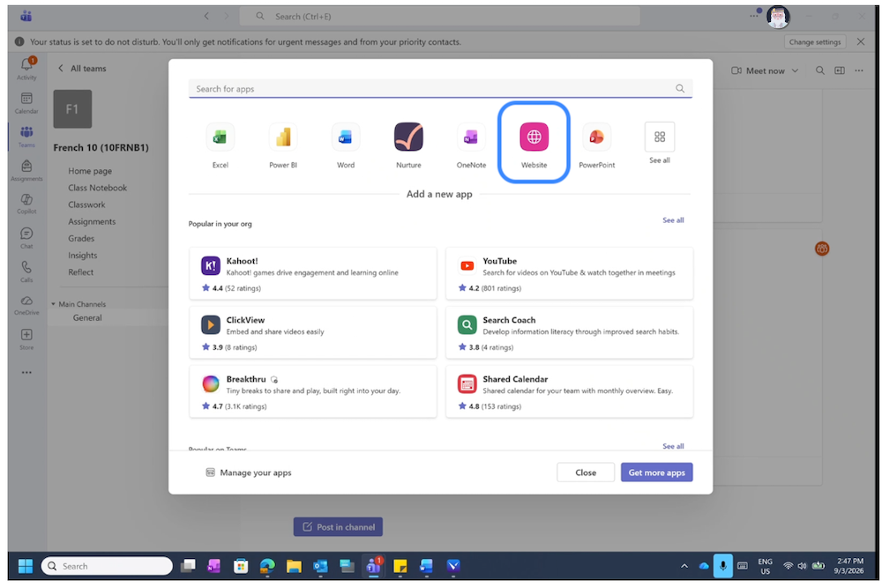Show more apps via sidebar ellipsis

tap(26, 372)
